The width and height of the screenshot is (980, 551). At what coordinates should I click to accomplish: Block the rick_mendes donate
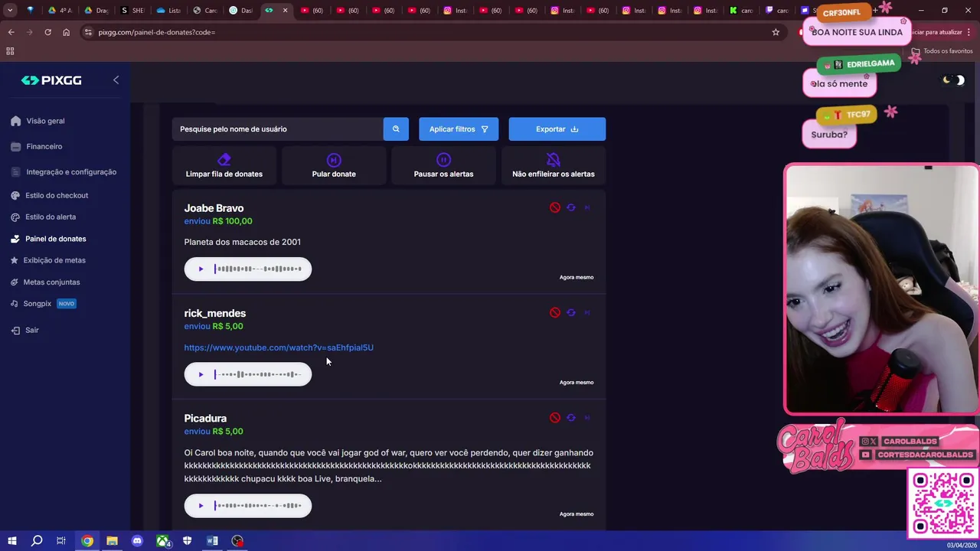point(555,312)
